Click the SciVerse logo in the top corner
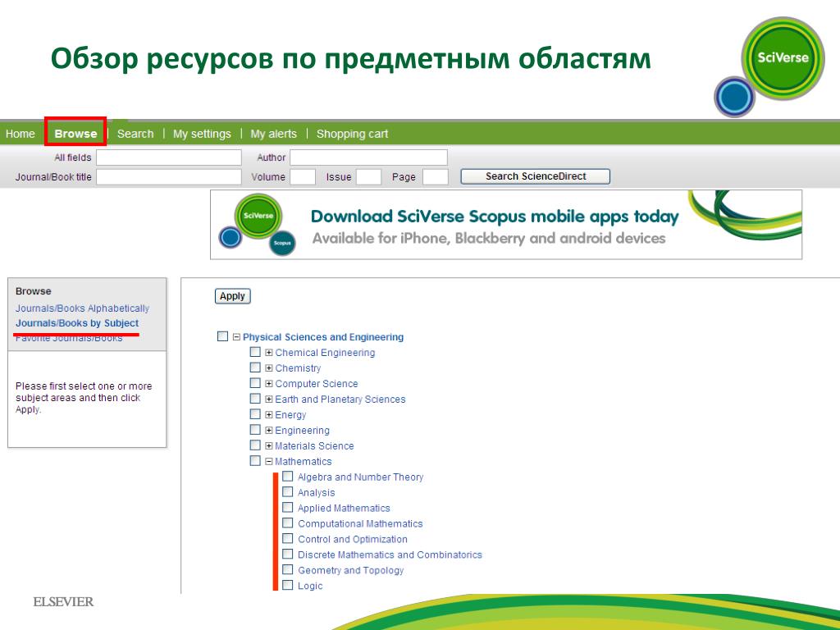840x630 pixels. tap(769, 67)
